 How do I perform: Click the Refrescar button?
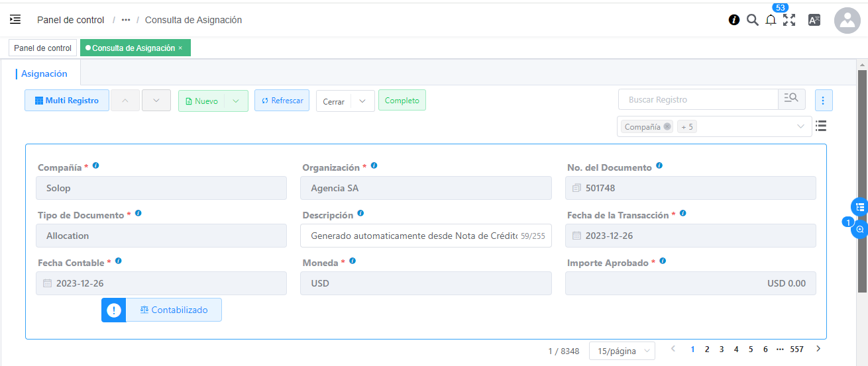[282, 101]
